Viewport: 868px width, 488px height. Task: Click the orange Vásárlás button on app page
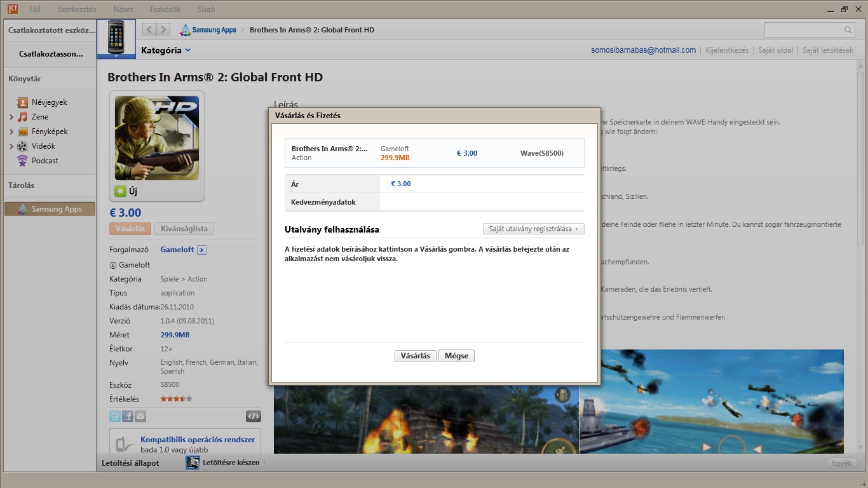click(x=130, y=229)
